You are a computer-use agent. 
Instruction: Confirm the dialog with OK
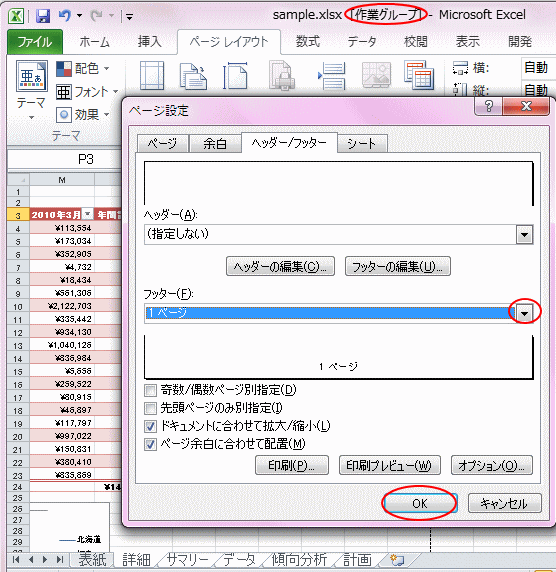(420, 503)
